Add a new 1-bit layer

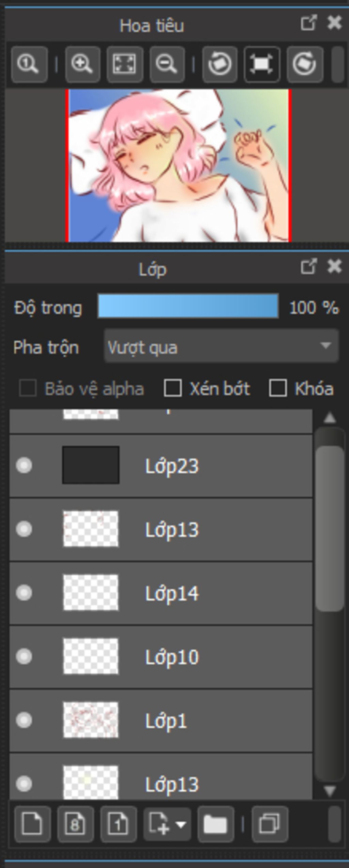[118, 824]
